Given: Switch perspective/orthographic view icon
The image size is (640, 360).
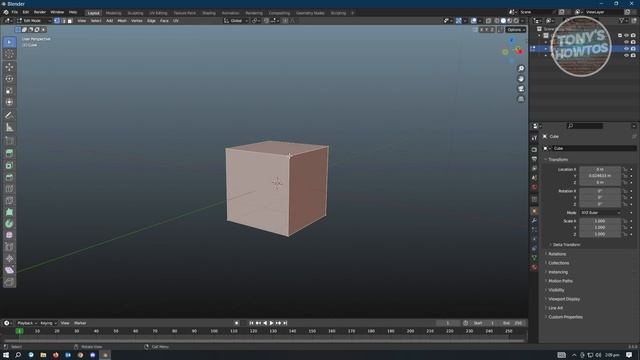Looking at the screenshot, I should pos(521,99).
